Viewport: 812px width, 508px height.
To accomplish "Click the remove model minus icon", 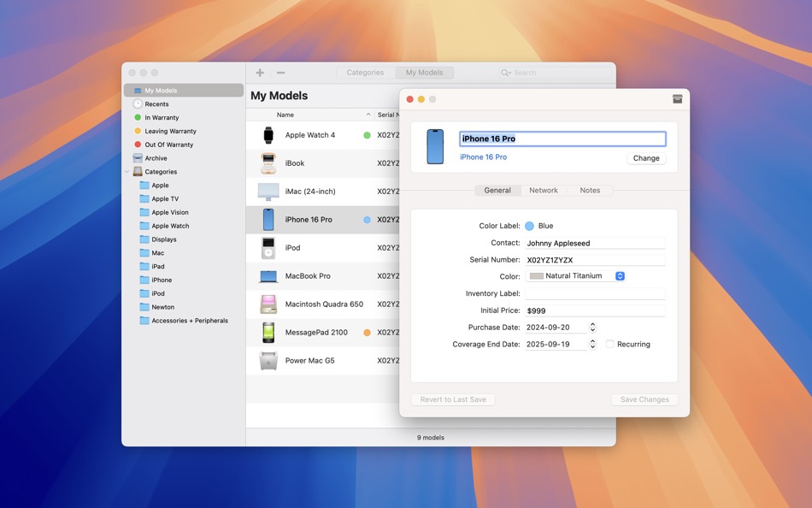I will point(280,73).
